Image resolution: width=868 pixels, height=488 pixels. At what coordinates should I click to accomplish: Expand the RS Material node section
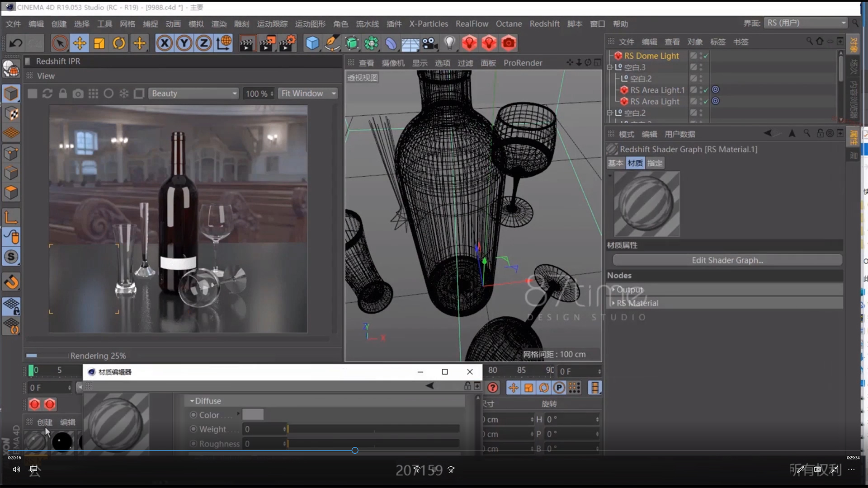[x=613, y=303]
